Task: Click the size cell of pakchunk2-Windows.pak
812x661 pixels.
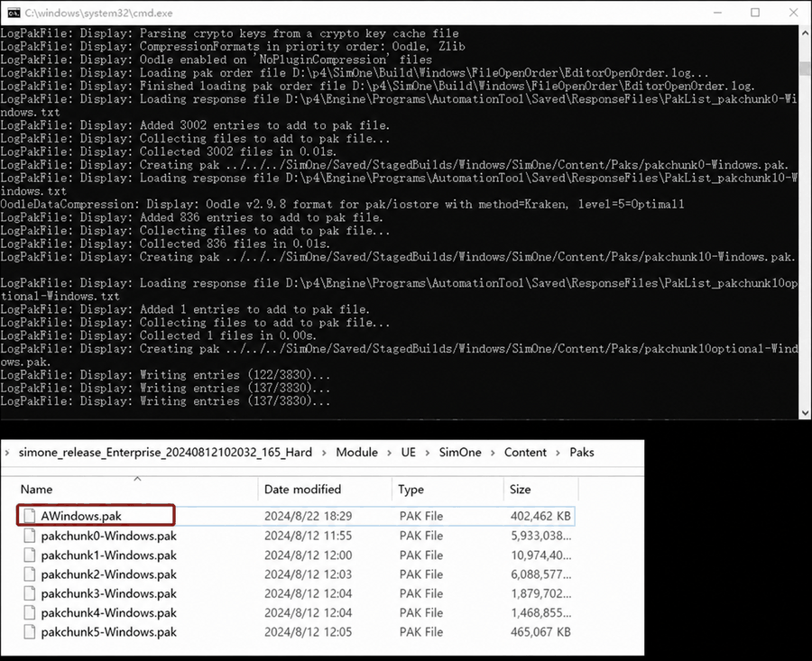Action: [541, 574]
